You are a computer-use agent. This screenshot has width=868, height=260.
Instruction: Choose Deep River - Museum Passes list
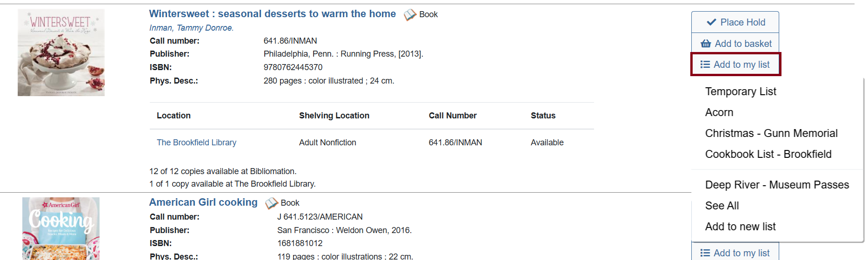coord(777,185)
